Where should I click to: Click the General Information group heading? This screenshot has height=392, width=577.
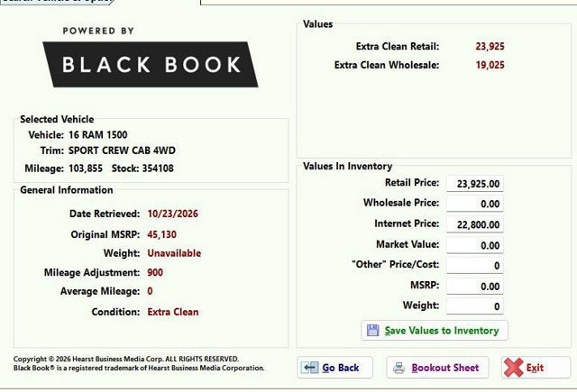(67, 190)
